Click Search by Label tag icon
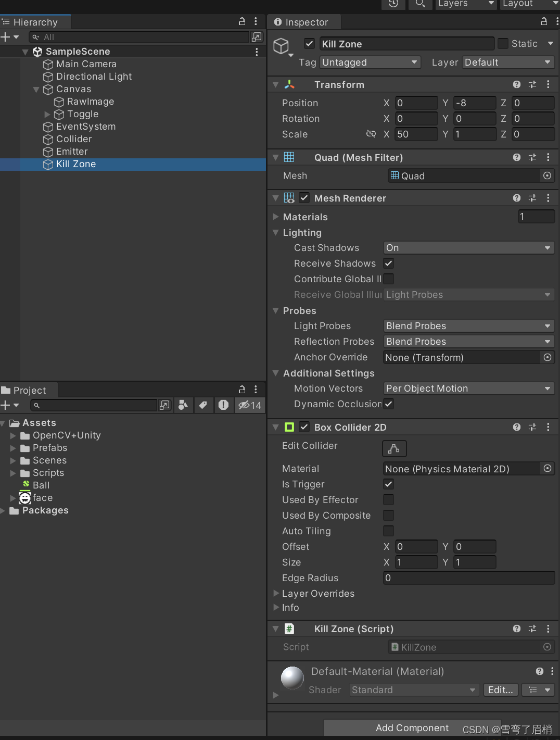Image resolution: width=560 pixels, height=740 pixels. [203, 405]
